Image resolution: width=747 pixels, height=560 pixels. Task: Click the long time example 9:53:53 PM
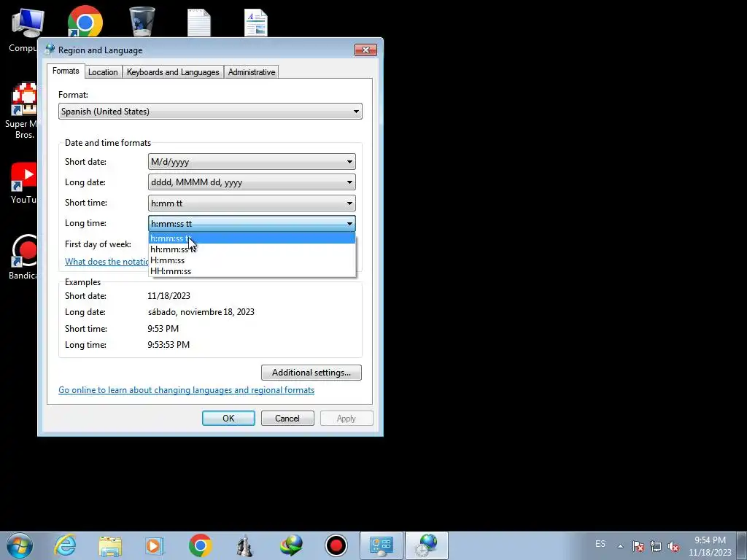[x=169, y=345]
